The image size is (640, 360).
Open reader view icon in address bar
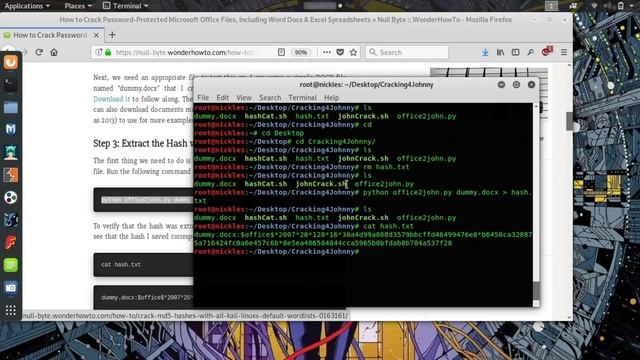281,52
